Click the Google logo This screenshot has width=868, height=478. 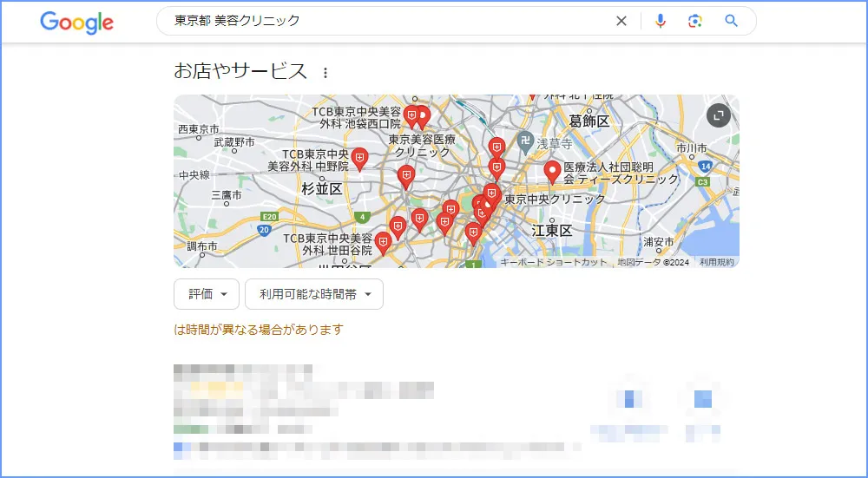click(77, 23)
